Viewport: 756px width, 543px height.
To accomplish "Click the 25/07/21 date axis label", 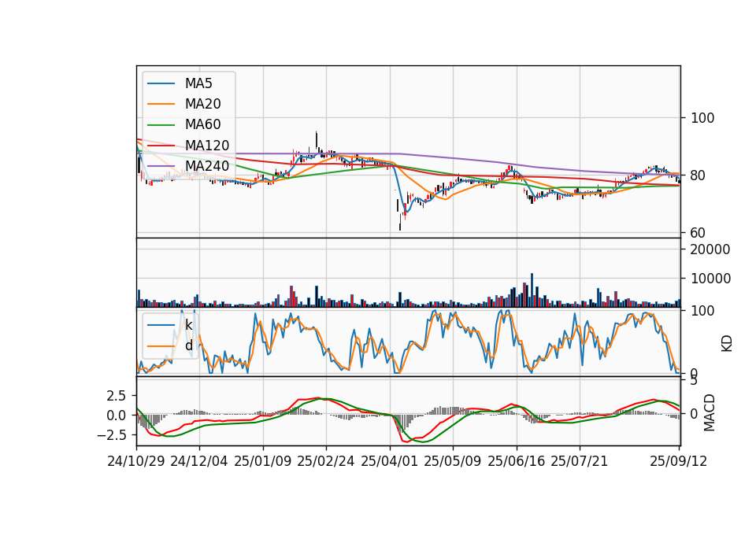I will point(580,461).
